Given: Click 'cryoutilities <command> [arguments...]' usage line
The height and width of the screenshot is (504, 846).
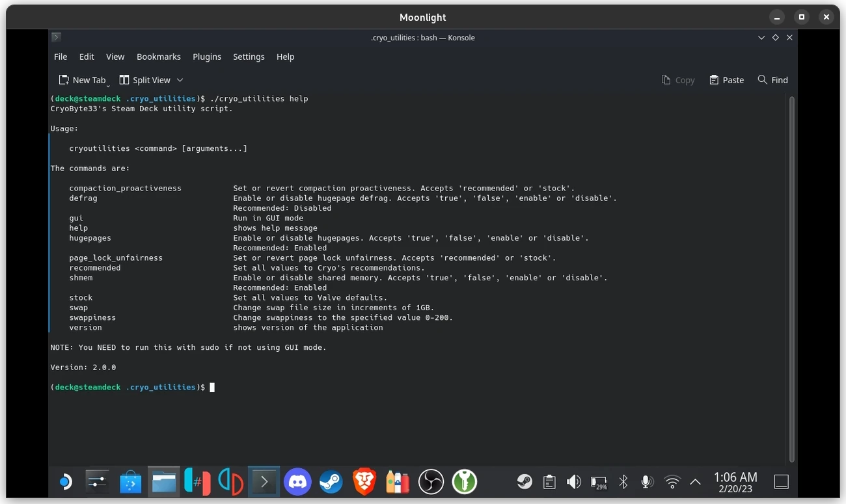Looking at the screenshot, I should tap(158, 149).
